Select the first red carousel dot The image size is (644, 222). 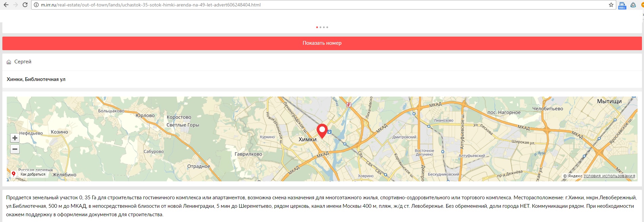click(317, 27)
